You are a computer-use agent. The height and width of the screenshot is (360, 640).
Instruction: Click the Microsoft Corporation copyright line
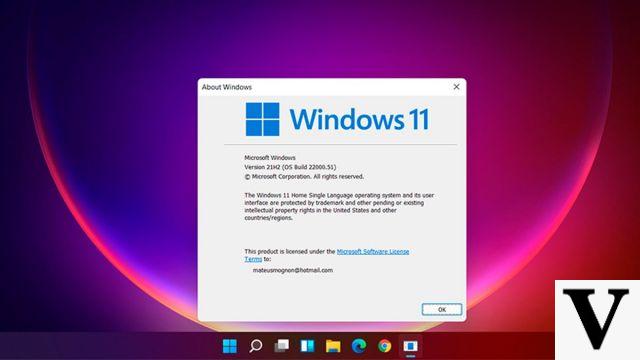304,176
